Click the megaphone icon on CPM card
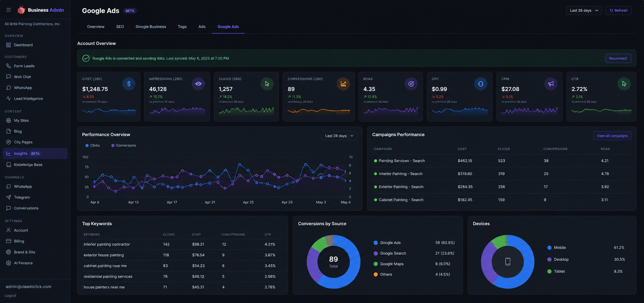Screen dimensions: 644x303 [551, 84]
